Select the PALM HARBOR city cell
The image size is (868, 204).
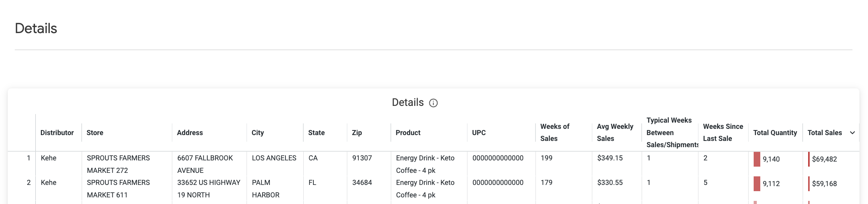click(x=266, y=189)
